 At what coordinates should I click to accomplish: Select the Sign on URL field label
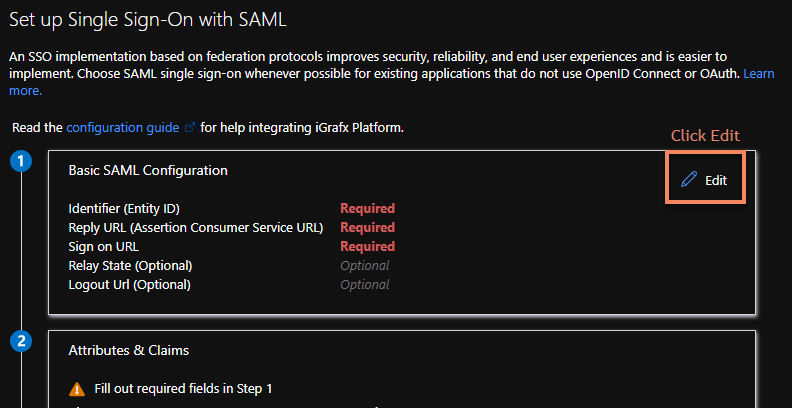tap(104, 247)
